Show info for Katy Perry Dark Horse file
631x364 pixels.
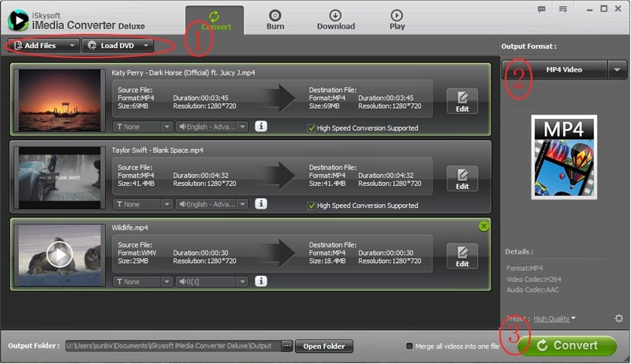click(261, 126)
